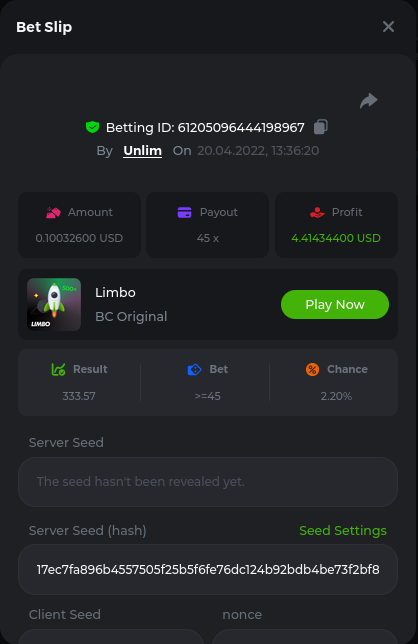Click the Server Seed field
Image resolution: width=418 pixels, height=644 pixels.
pos(208,482)
